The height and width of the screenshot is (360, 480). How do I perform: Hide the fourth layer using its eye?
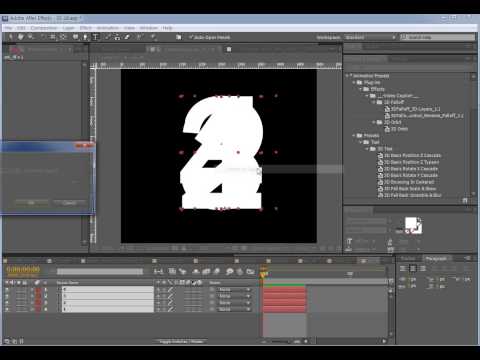tap(7, 310)
